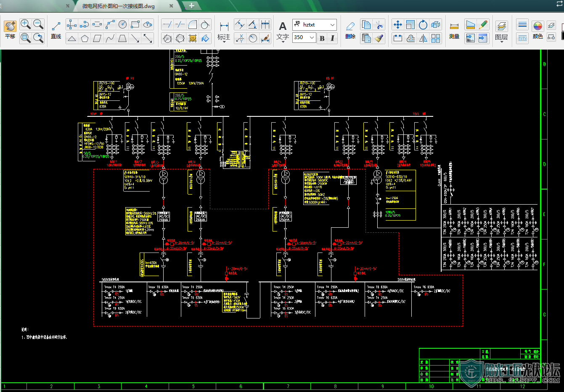The height and width of the screenshot is (392, 564).
Task: Expand the 标注 dimension menu arrow
Action: (224, 42)
